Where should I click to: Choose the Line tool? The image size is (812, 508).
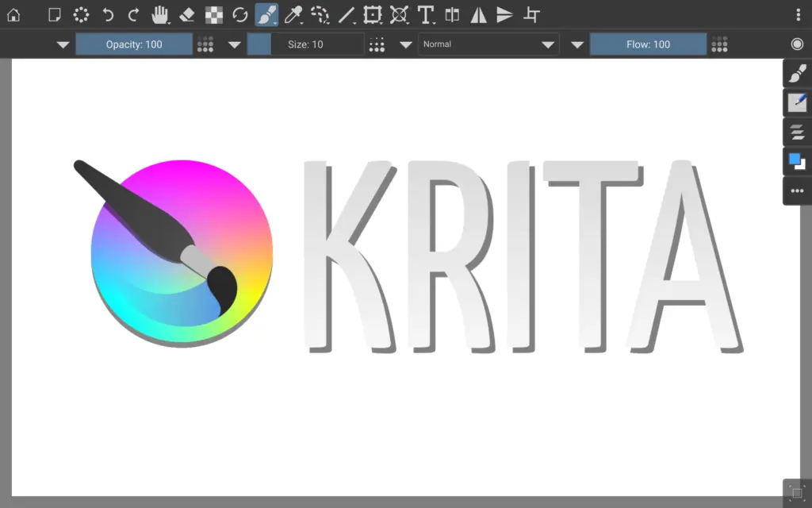[x=347, y=14]
